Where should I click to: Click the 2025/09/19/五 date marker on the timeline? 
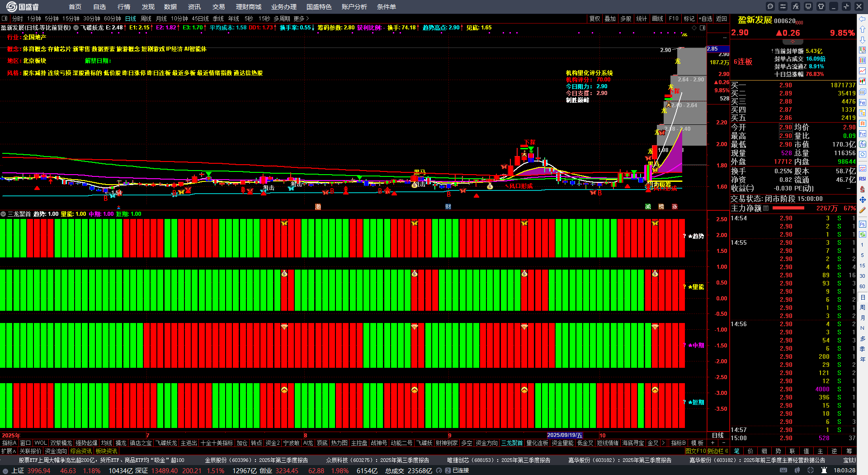[x=565, y=435]
